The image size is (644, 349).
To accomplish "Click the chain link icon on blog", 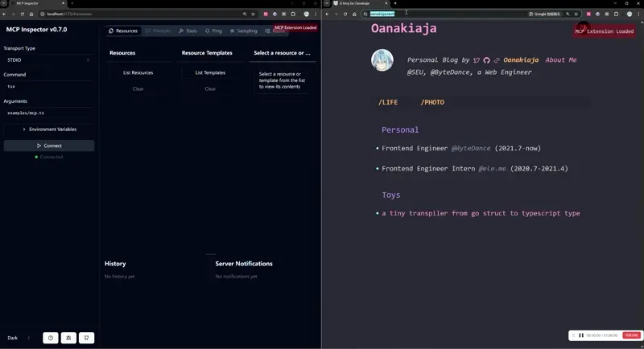I will (x=497, y=60).
